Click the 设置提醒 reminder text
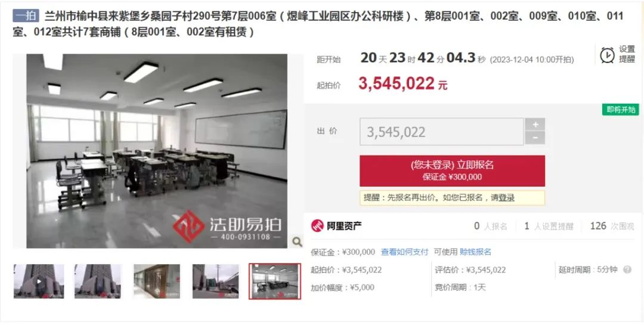 click(x=627, y=54)
